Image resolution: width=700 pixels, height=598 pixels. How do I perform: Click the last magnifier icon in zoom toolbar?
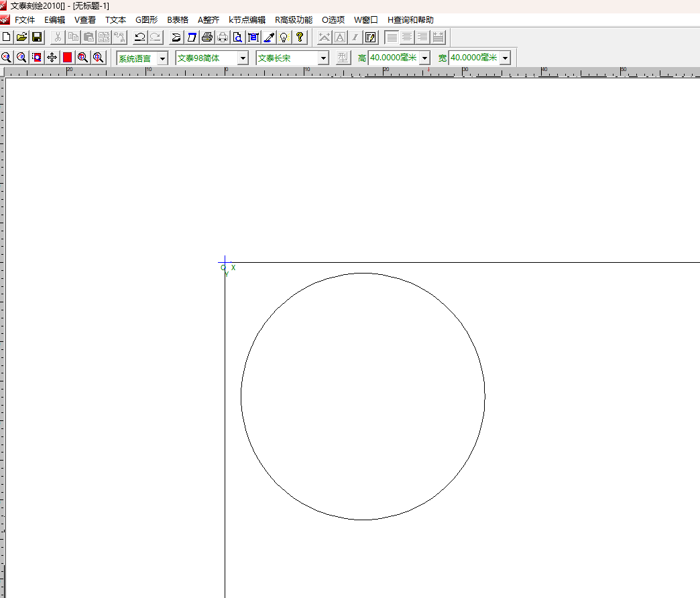pyautogui.click(x=98, y=58)
